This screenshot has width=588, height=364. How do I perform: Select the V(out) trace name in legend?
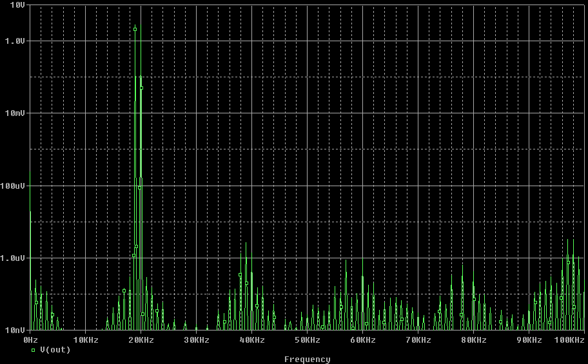pyautogui.click(x=55, y=350)
